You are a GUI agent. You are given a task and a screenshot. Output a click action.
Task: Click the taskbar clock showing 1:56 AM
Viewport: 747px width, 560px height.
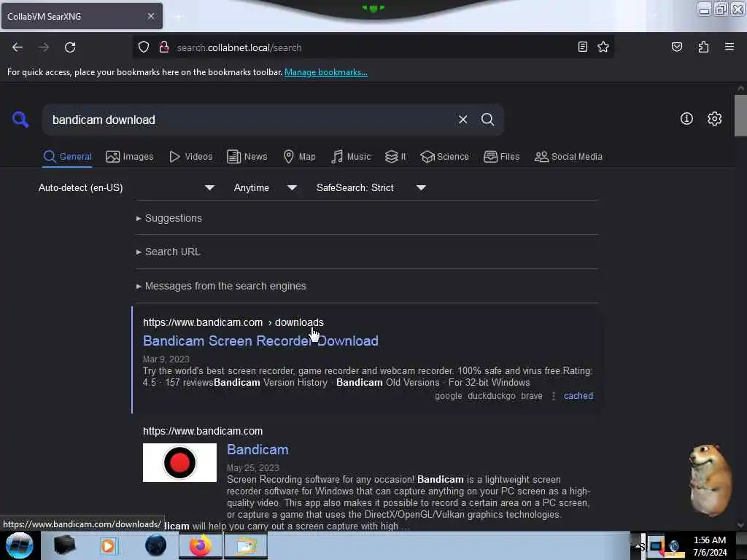click(x=709, y=545)
